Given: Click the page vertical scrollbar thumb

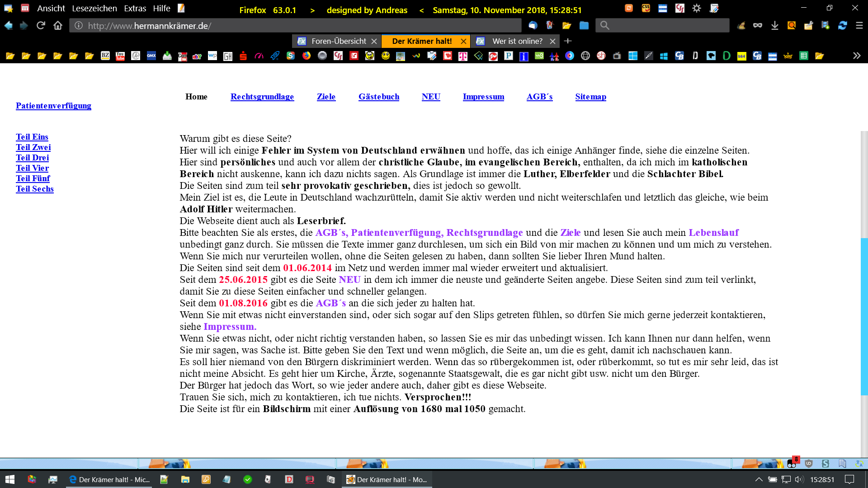Looking at the screenshot, I should click(864, 316).
